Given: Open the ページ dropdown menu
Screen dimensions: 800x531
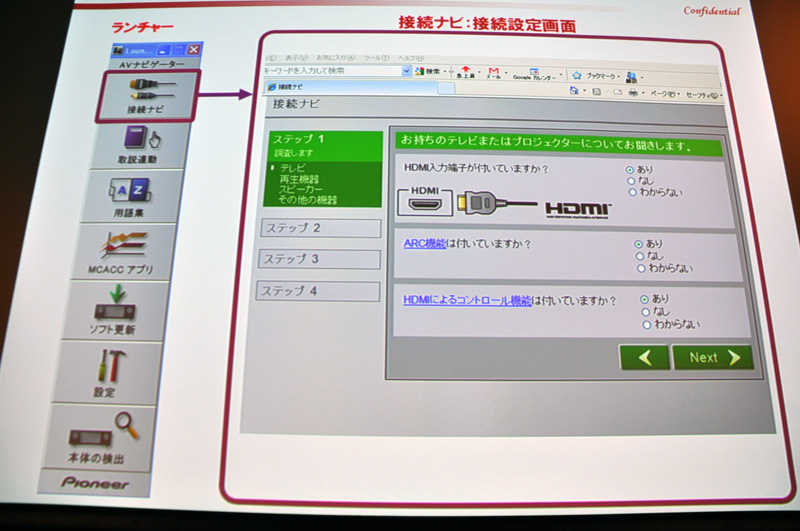Looking at the screenshot, I should click(665, 94).
